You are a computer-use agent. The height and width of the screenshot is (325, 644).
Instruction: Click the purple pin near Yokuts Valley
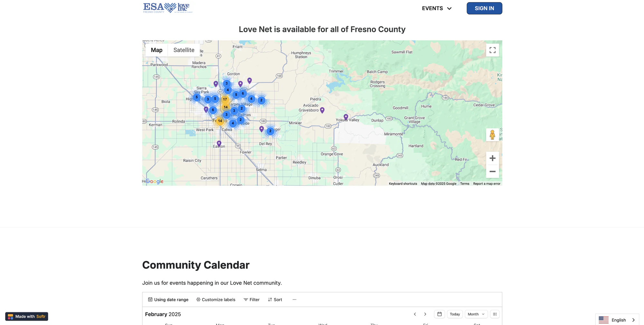(346, 117)
